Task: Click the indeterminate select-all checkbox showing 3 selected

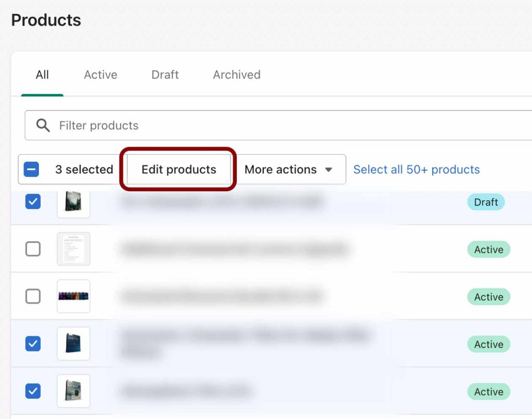Action: pyautogui.click(x=33, y=169)
